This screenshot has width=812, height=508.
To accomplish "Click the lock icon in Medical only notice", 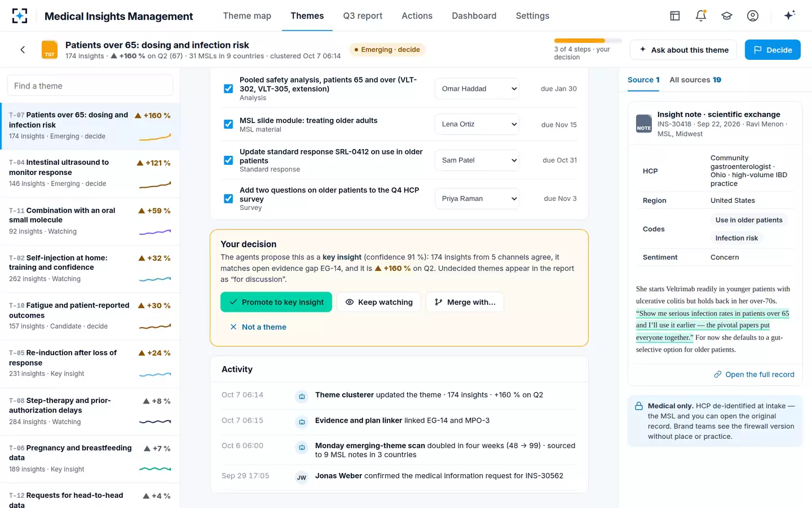I will coord(639,406).
